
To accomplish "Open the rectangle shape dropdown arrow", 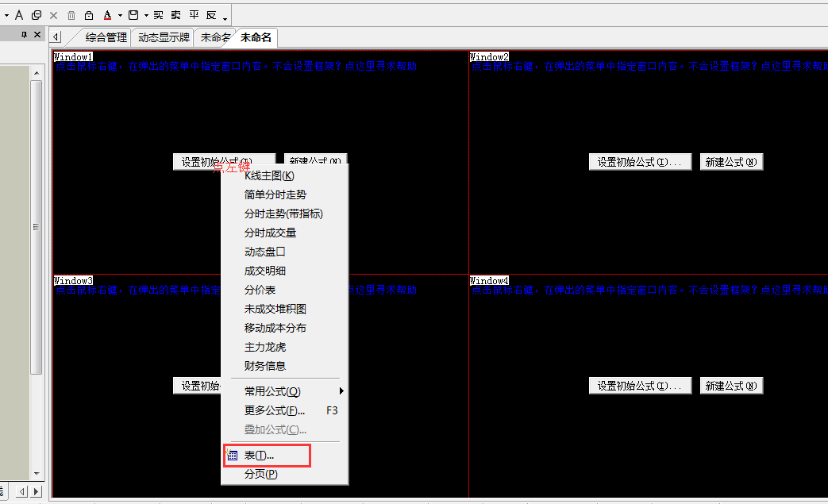I will [146, 15].
